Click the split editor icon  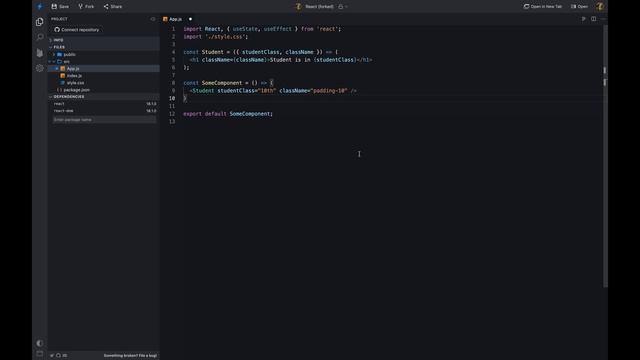(593, 19)
